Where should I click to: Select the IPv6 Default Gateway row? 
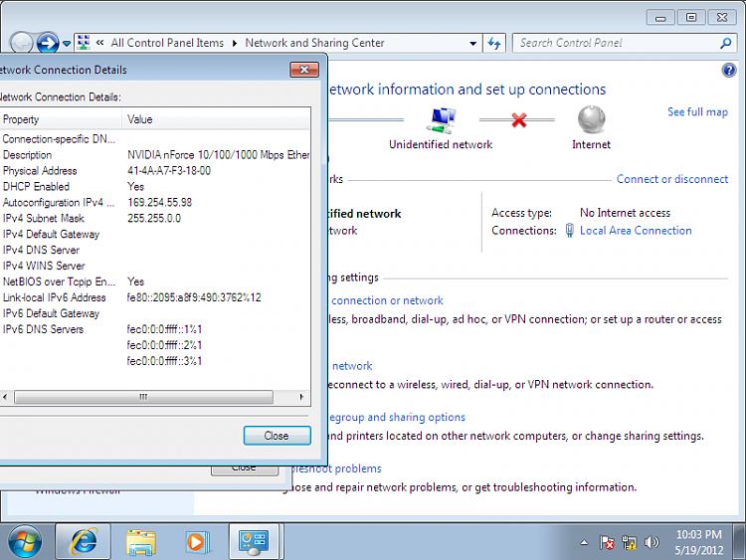coord(155,313)
